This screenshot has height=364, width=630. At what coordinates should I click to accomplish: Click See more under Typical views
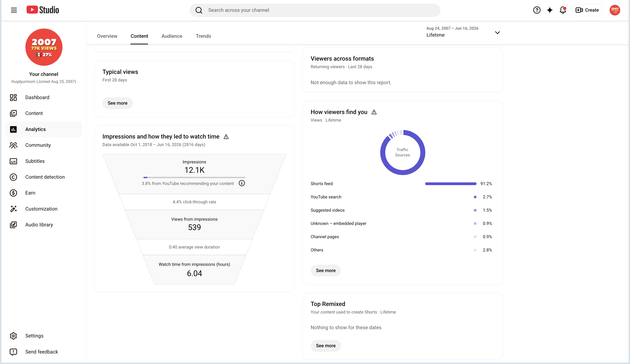(118, 103)
